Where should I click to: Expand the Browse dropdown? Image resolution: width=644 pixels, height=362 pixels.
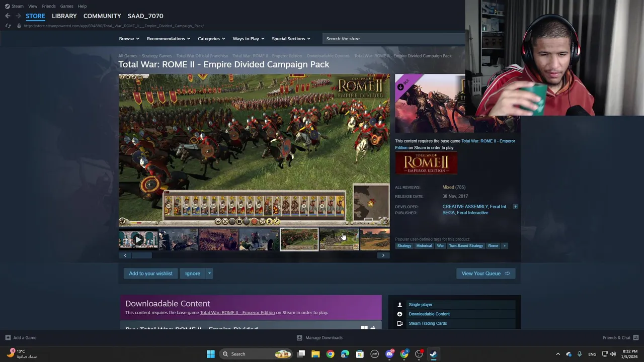coord(129,39)
